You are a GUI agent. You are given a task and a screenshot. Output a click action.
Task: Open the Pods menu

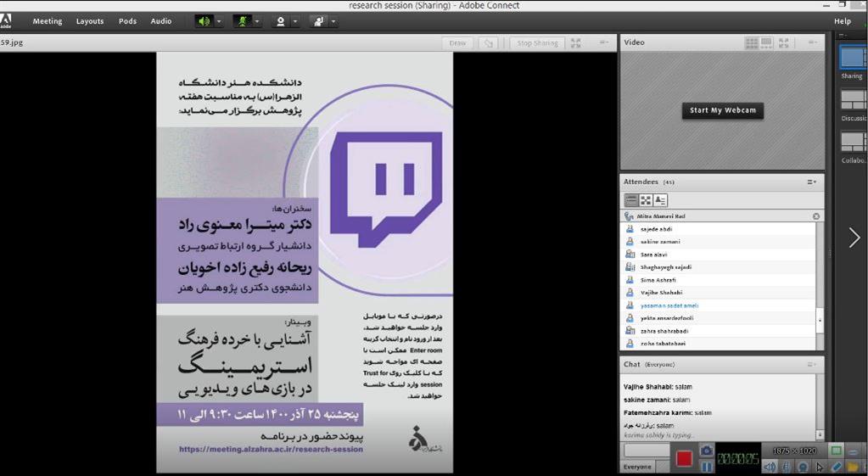(x=127, y=21)
